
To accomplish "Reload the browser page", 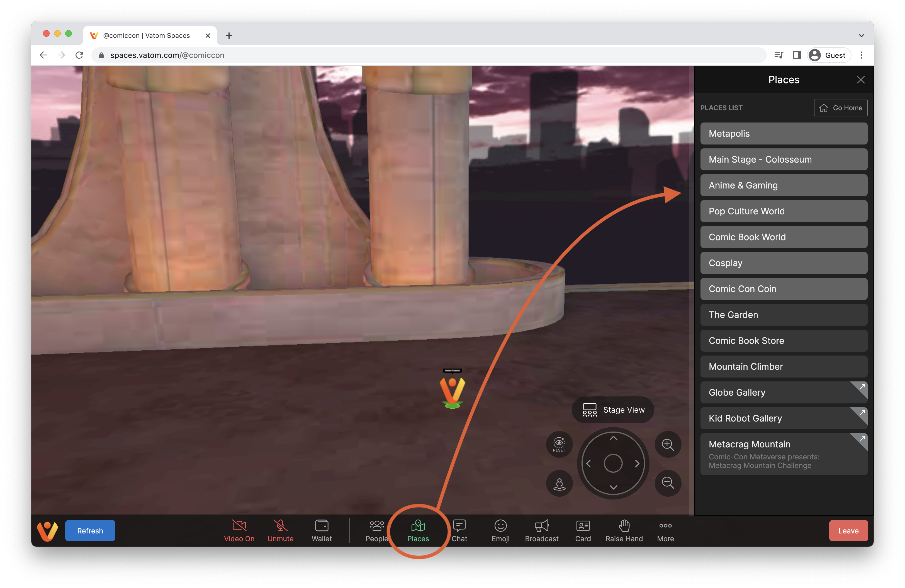I will tap(79, 55).
